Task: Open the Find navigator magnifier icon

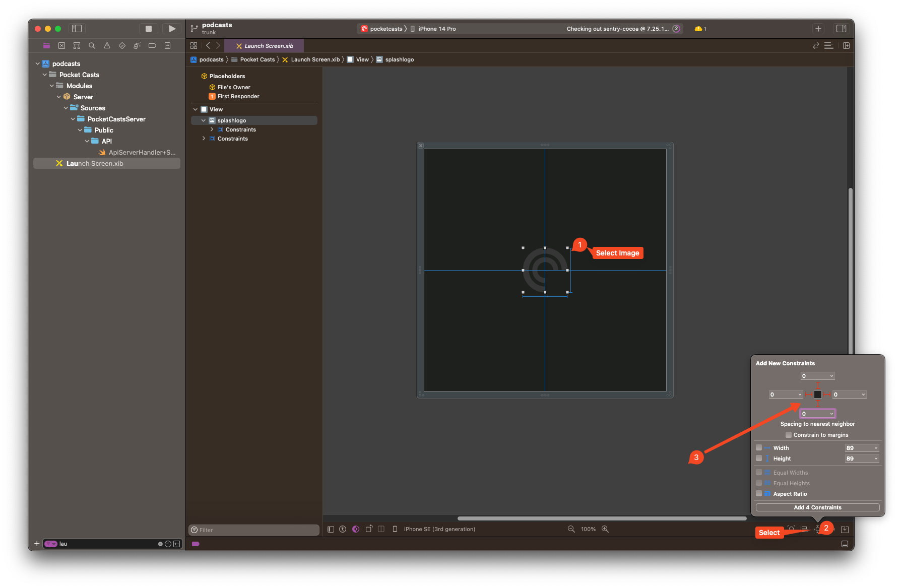Action: 92,46
